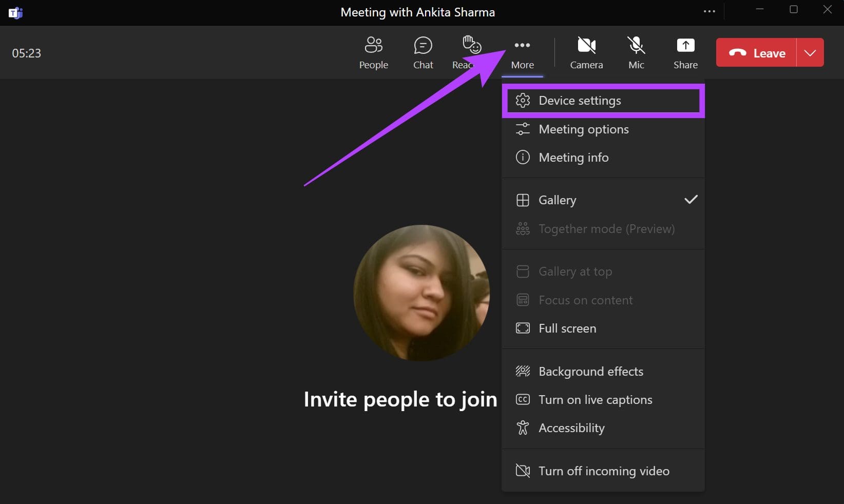Image resolution: width=844 pixels, height=504 pixels.
Task: Click the Accessibility person icon
Action: (523, 428)
